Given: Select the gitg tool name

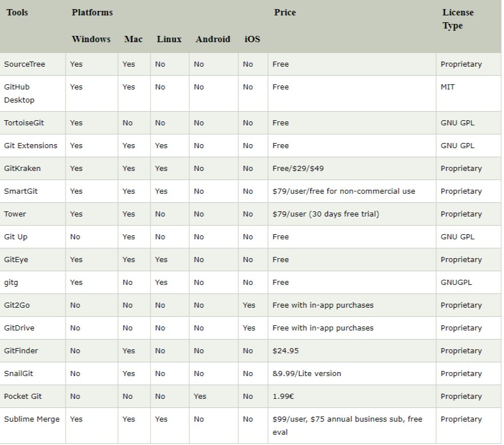Looking at the screenshot, I should (x=11, y=283).
